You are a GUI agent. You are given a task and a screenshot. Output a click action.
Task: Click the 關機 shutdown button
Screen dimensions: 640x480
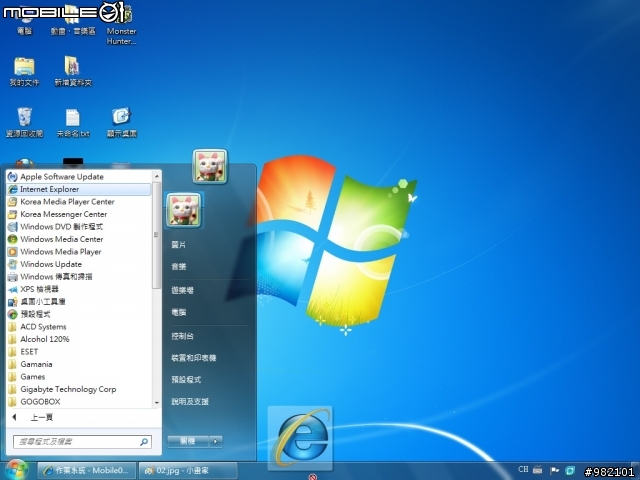(x=188, y=441)
